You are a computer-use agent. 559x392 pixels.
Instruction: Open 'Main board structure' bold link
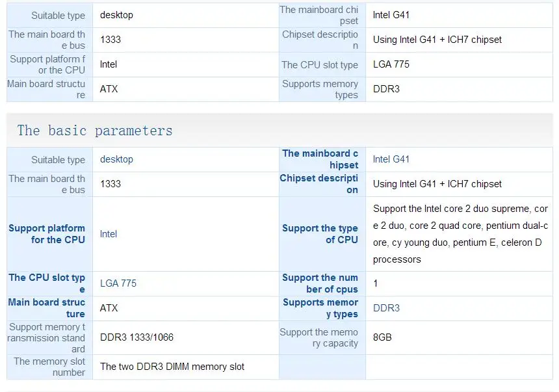click(x=47, y=308)
